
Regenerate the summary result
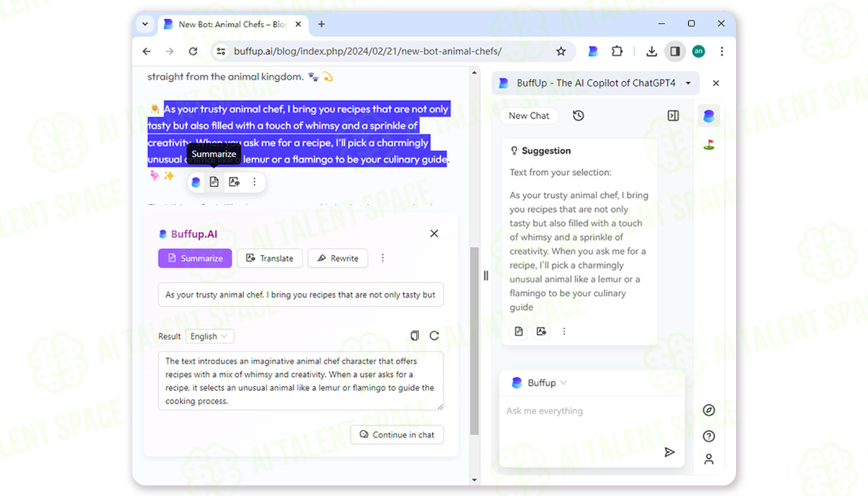pyautogui.click(x=435, y=335)
